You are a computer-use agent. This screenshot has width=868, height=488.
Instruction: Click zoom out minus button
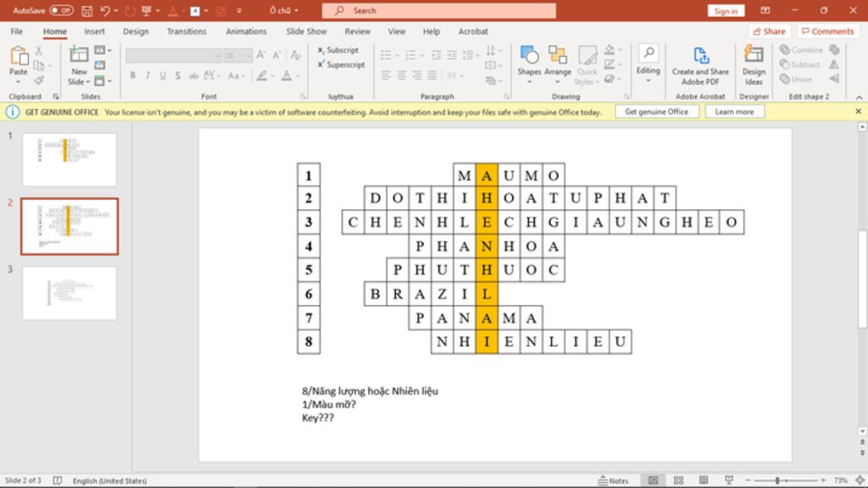[x=748, y=480]
